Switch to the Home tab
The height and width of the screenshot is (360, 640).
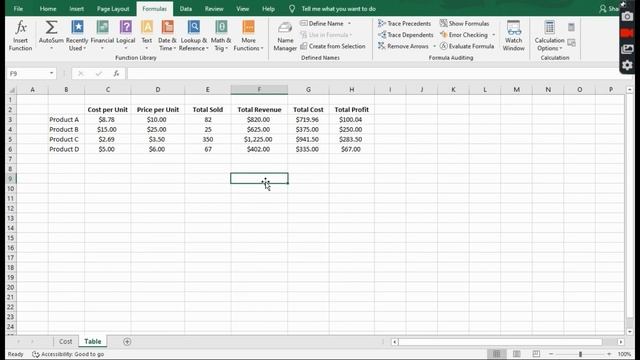point(48,9)
